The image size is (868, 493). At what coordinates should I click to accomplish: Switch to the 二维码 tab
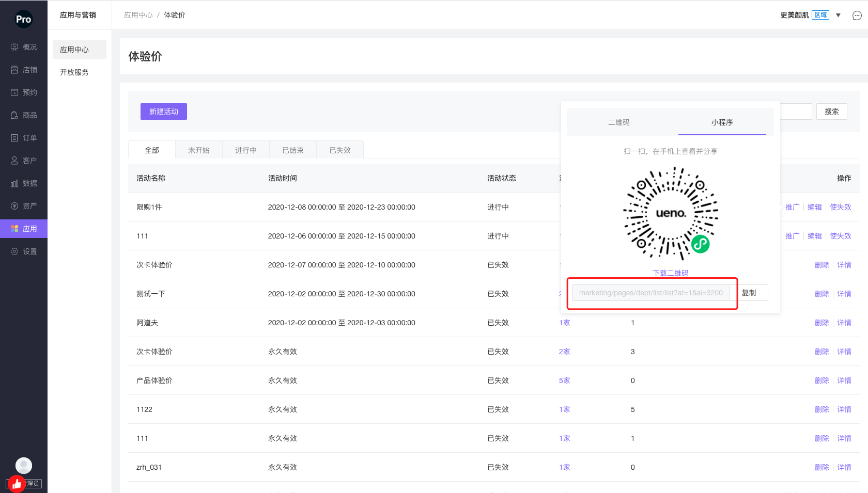pyautogui.click(x=619, y=122)
